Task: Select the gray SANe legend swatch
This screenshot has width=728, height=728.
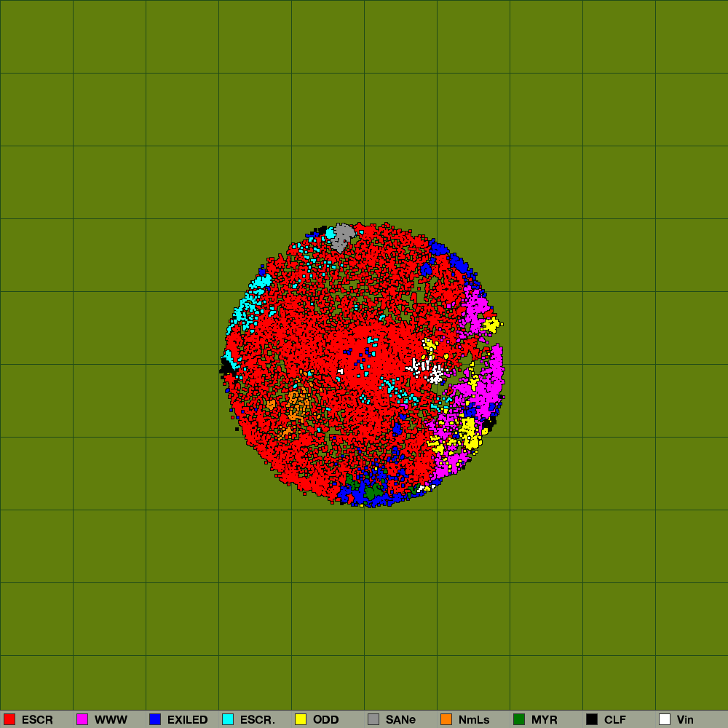Action: (x=373, y=719)
